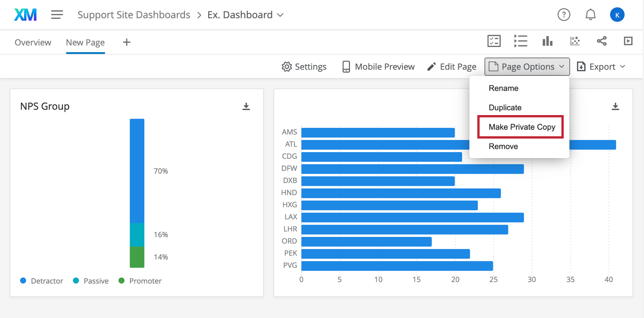
Task: Click the PVG bar in chart
Action: pyautogui.click(x=397, y=266)
